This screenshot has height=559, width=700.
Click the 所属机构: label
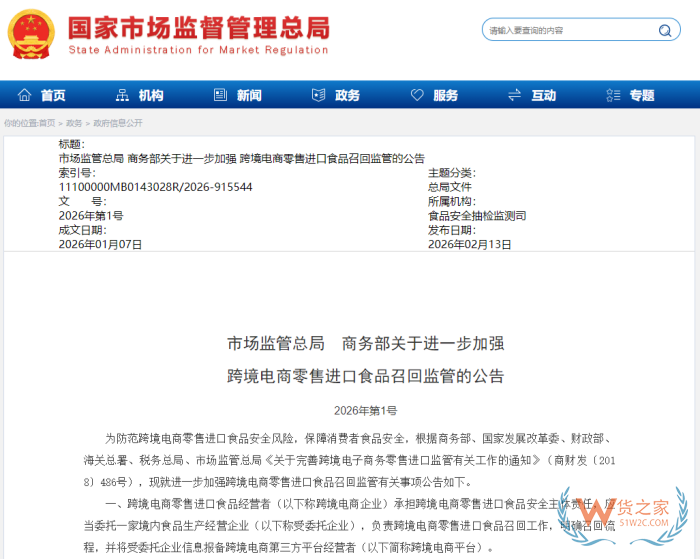(x=452, y=201)
